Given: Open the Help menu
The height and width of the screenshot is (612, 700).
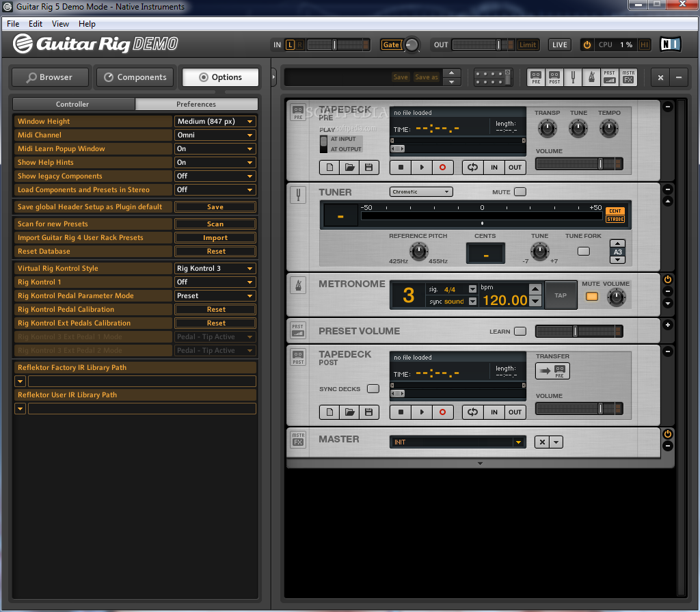Looking at the screenshot, I should click(87, 24).
